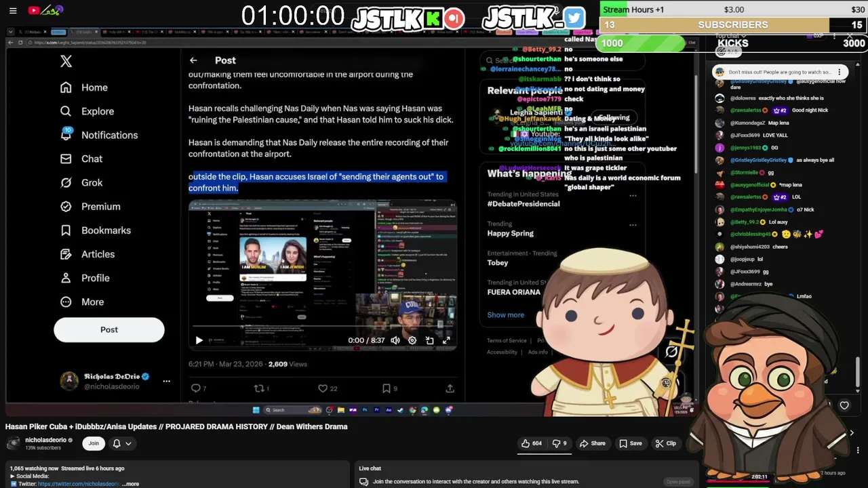Screen dimensions: 868x488
Task: Open Grok in the X sidebar
Action: click(81, 182)
